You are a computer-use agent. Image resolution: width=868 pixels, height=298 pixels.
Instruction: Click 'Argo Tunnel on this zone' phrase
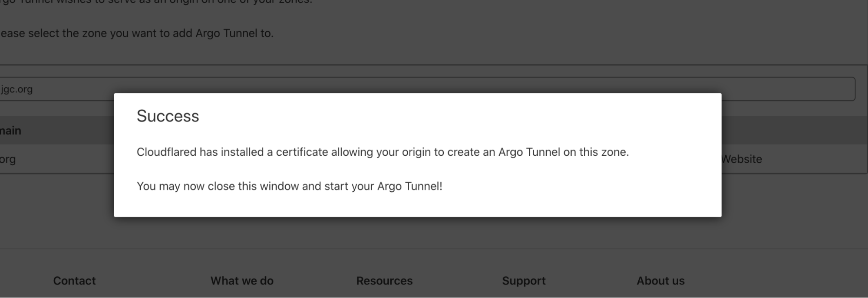point(563,152)
